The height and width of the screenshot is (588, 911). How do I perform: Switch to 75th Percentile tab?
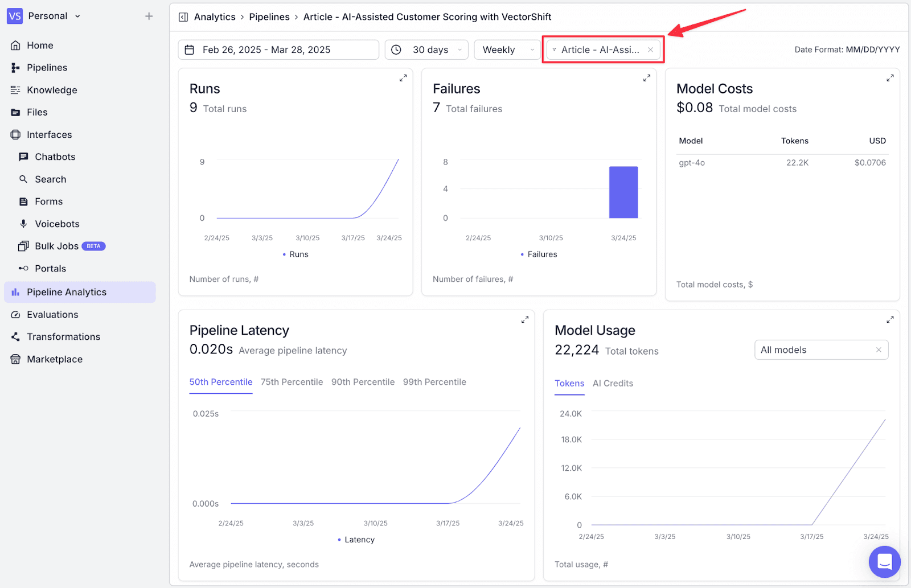click(292, 382)
